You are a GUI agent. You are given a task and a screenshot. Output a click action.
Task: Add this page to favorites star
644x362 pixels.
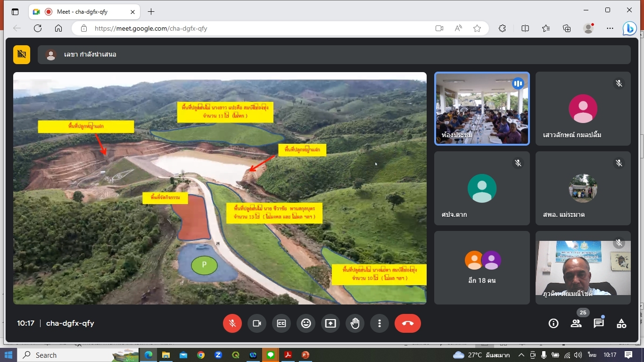click(x=477, y=28)
